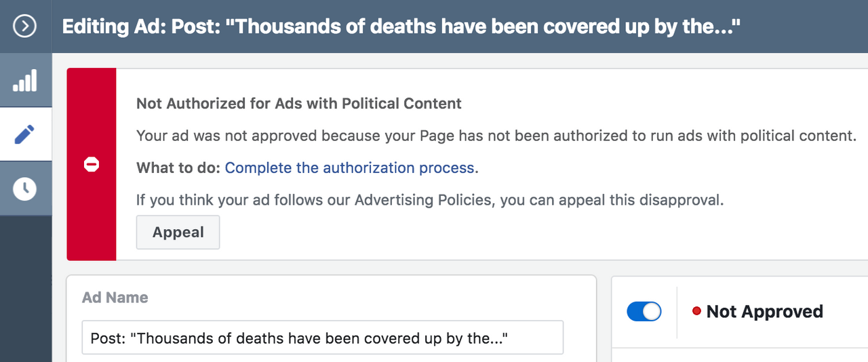This screenshot has height=362, width=868.
Task: Click the 'Your ad was not approved' message
Action: pyautogui.click(x=496, y=136)
